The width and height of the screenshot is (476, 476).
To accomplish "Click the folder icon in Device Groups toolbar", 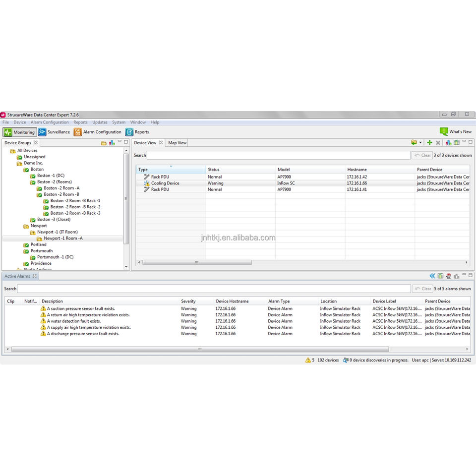I will click(104, 143).
